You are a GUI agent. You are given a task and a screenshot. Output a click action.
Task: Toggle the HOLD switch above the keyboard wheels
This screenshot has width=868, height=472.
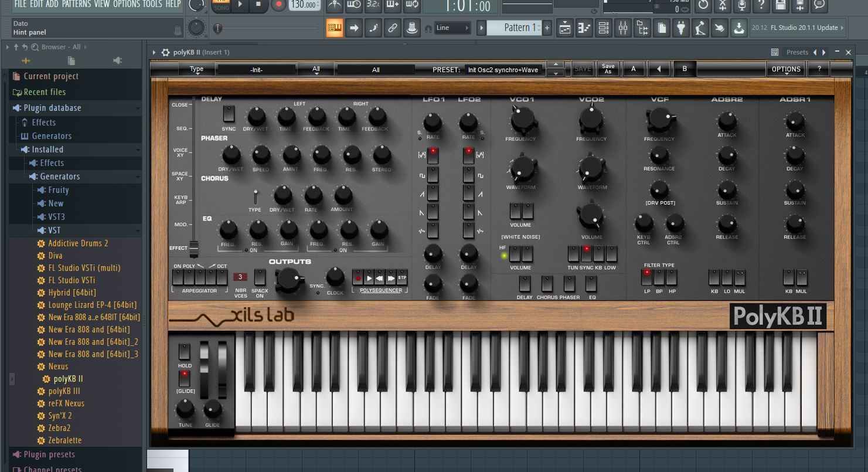coord(185,352)
